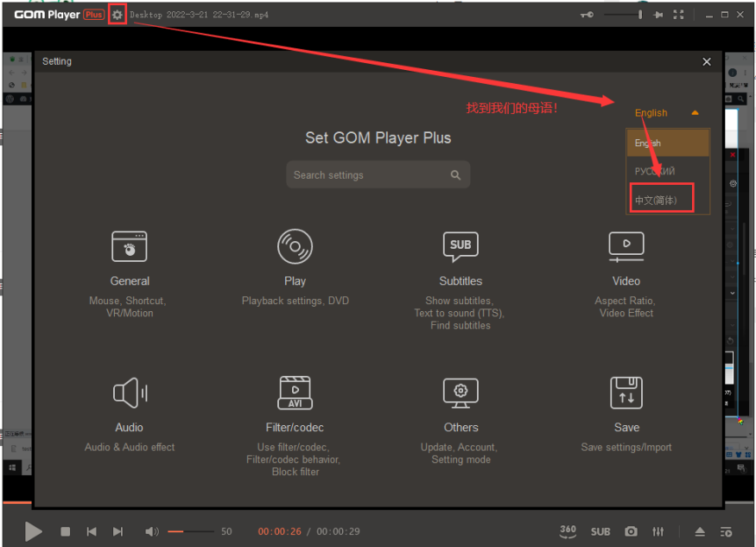
Task: Click the Subtitles category label
Action: [461, 281]
